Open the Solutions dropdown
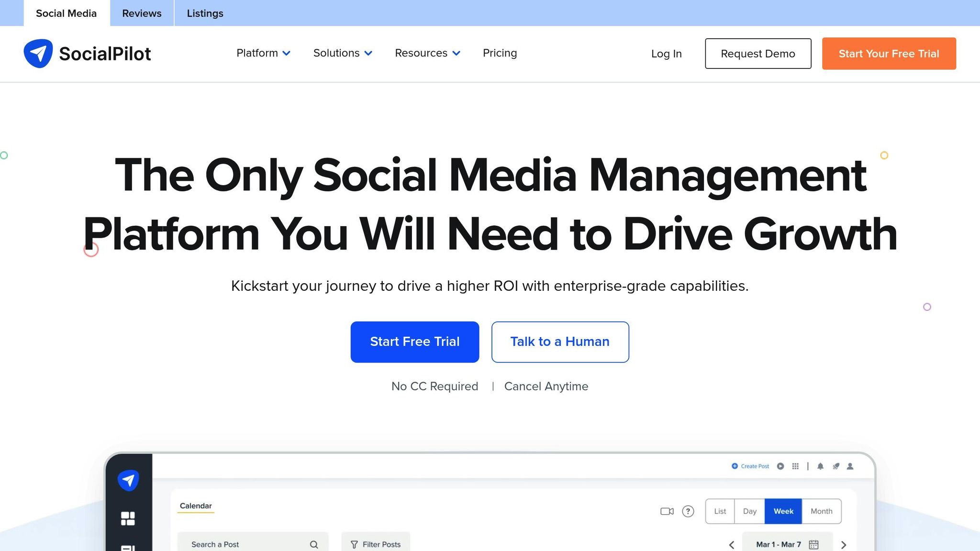This screenshot has height=551, width=980. (342, 53)
